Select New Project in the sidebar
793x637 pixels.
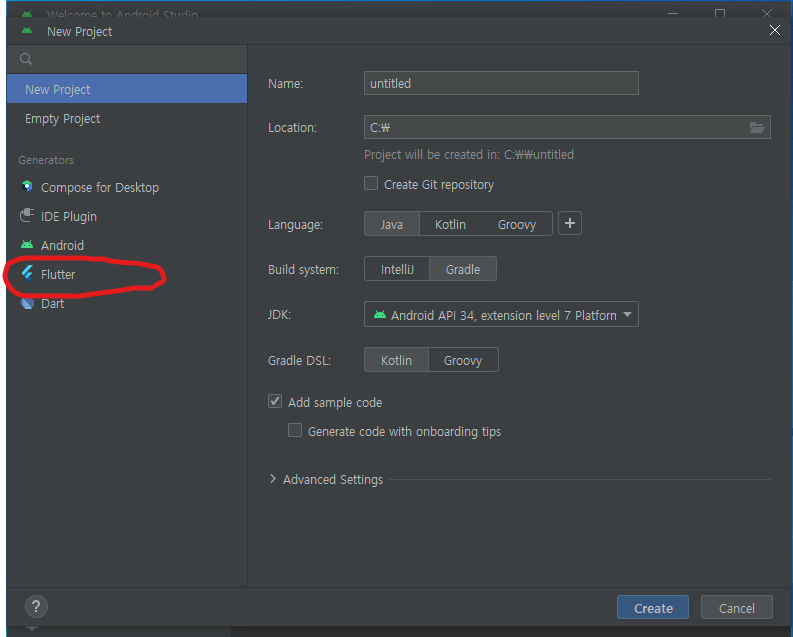(x=126, y=89)
